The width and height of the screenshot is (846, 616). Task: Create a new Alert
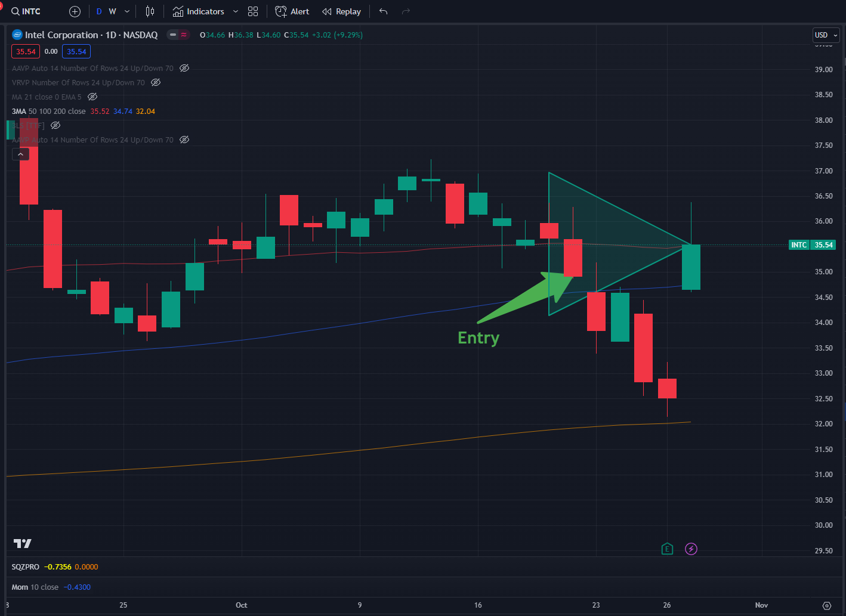pyautogui.click(x=292, y=11)
